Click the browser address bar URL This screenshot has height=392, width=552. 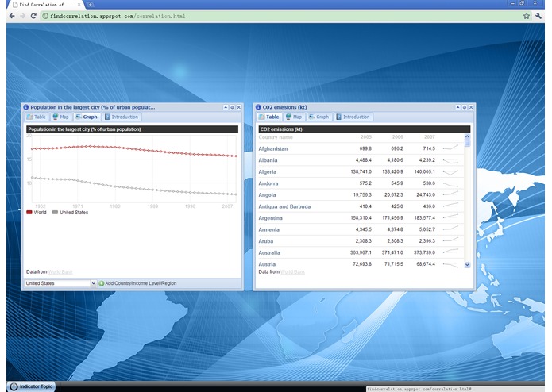click(x=118, y=16)
